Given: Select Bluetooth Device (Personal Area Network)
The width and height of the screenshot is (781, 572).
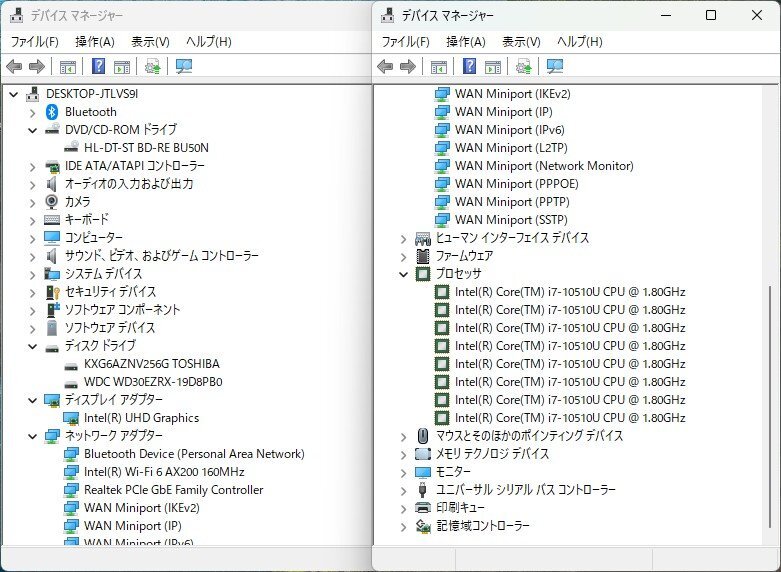Looking at the screenshot, I should coord(194,454).
